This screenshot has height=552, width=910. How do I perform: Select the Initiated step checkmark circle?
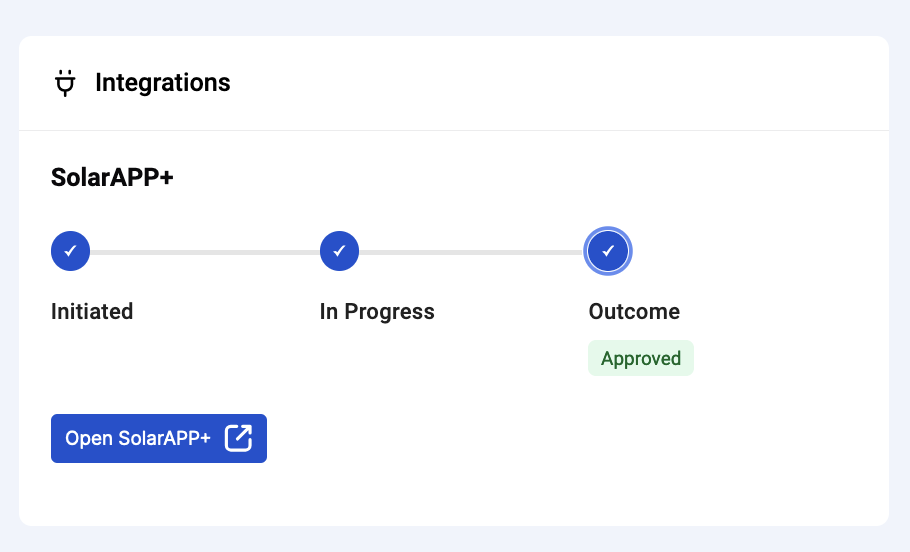(70, 251)
